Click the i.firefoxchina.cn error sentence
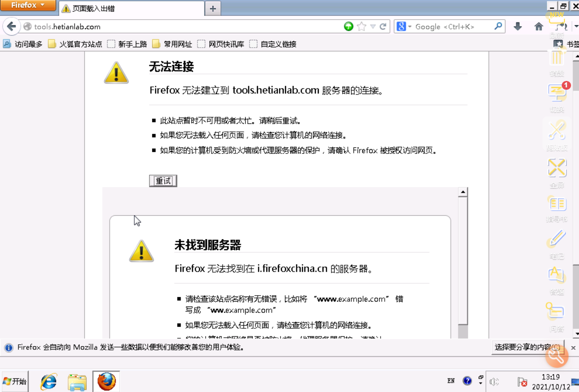This screenshot has height=392, width=579. 274,269
